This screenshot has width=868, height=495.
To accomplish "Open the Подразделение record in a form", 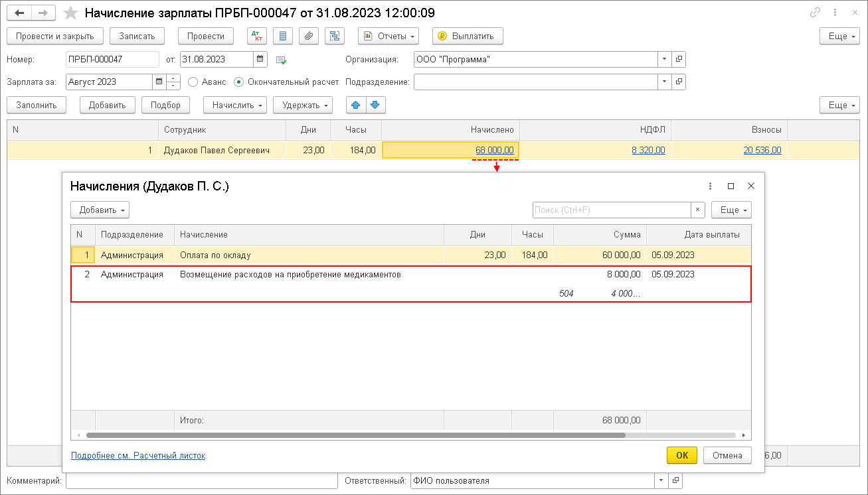I will pos(678,82).
